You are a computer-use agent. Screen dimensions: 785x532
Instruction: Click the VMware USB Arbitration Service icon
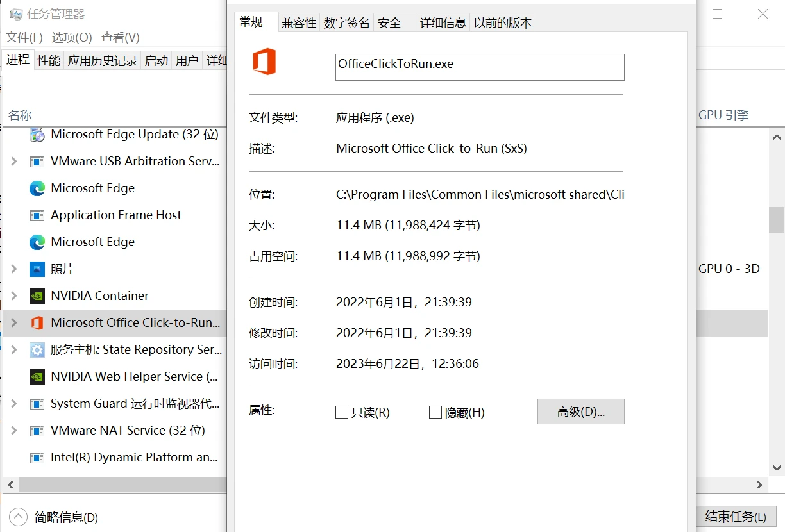pyautogui.click(x=37, y=162)
